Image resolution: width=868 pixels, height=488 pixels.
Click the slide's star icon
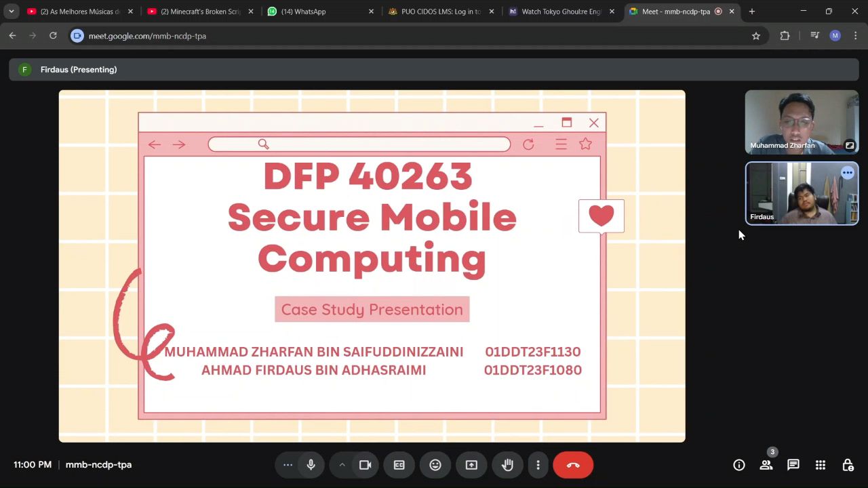point(585,144)
